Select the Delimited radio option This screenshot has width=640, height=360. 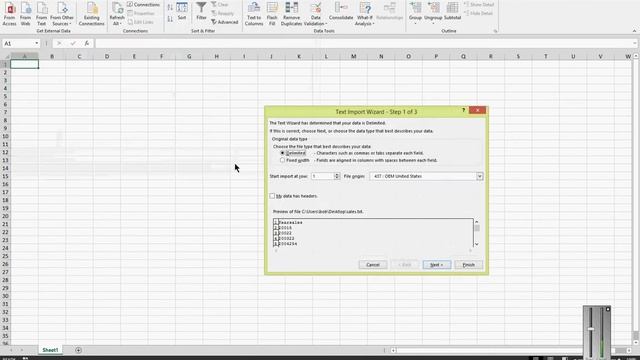(x=282, y=153)
